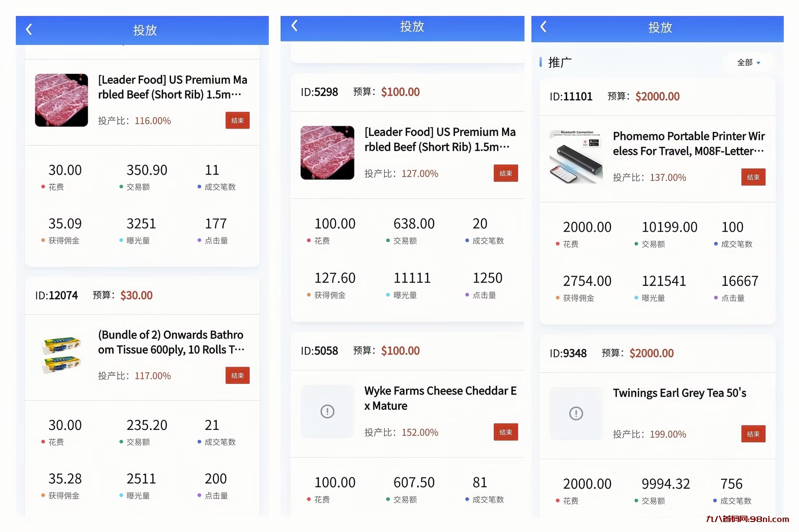
Task: Click the dropdown arrow next to 全部
Action: (758, 63)
